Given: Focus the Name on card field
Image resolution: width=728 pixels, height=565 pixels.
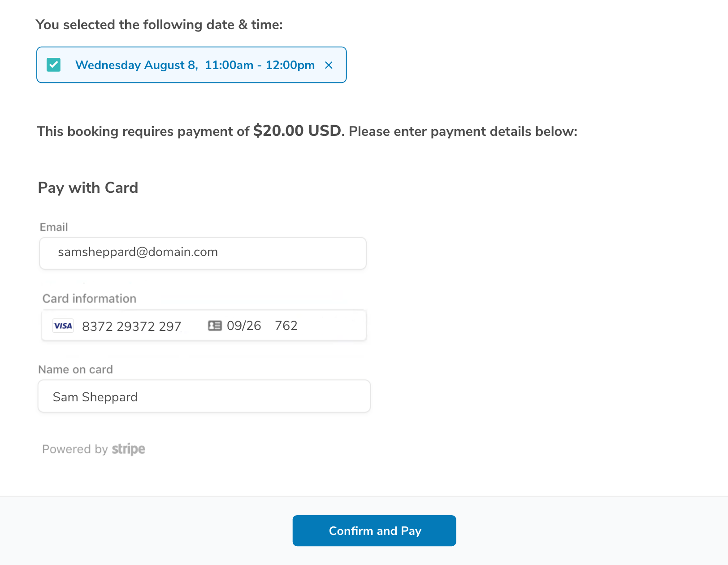Looking at the screenshot, I should 204,396.
